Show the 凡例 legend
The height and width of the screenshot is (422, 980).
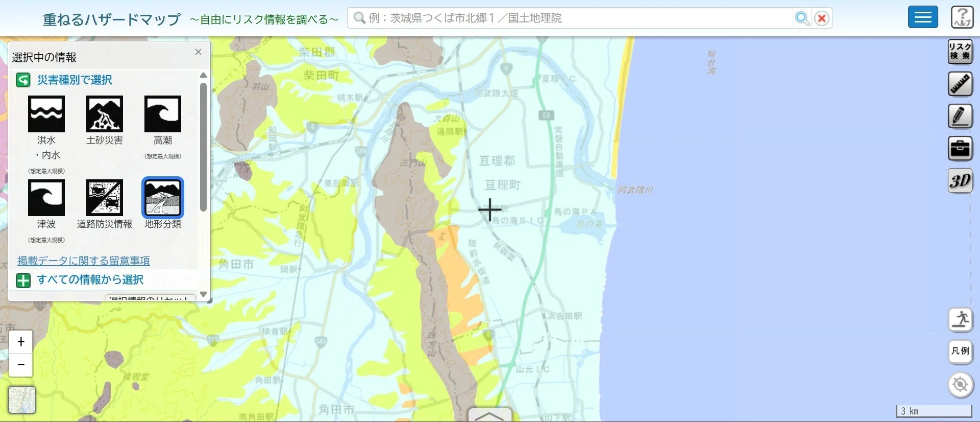coord(961,351)
